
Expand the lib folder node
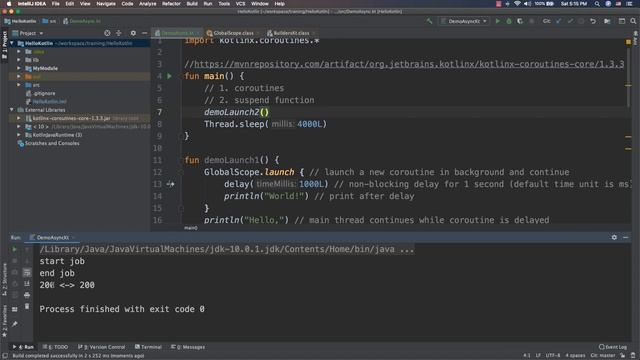[x=19, y=60]
